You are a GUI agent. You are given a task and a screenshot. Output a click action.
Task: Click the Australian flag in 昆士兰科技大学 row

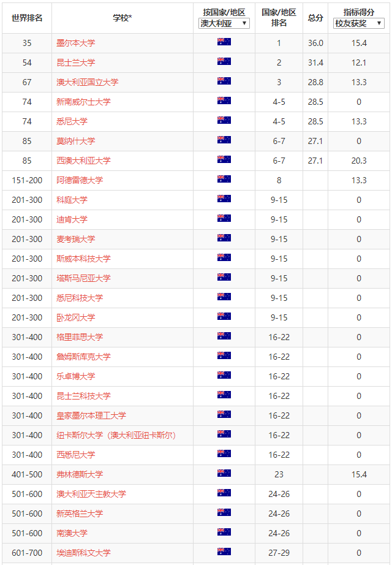click(x=224, y=395)
